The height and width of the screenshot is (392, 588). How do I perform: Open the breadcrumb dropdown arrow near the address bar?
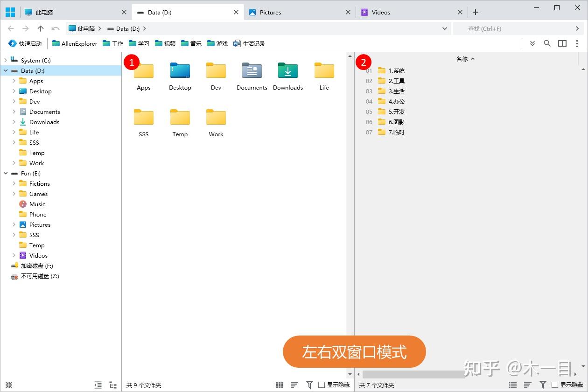tap(444, 28)
